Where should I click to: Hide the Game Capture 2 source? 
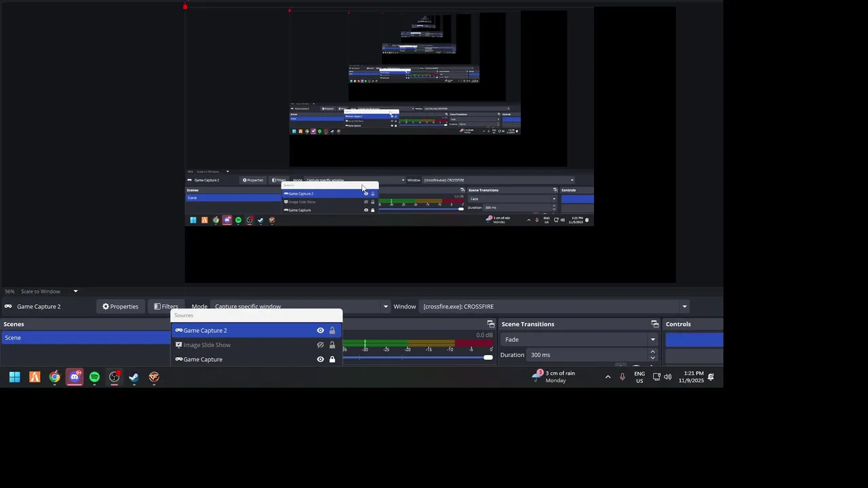pos(320,331)
